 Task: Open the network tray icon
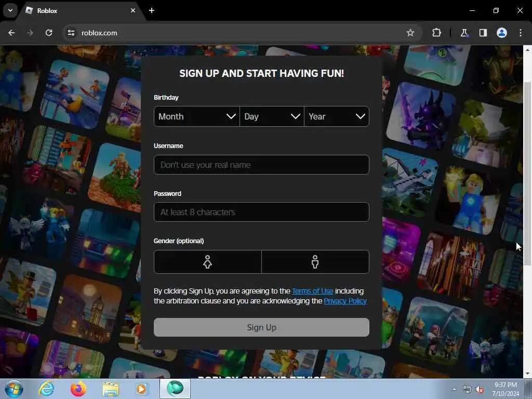(467, 390)
